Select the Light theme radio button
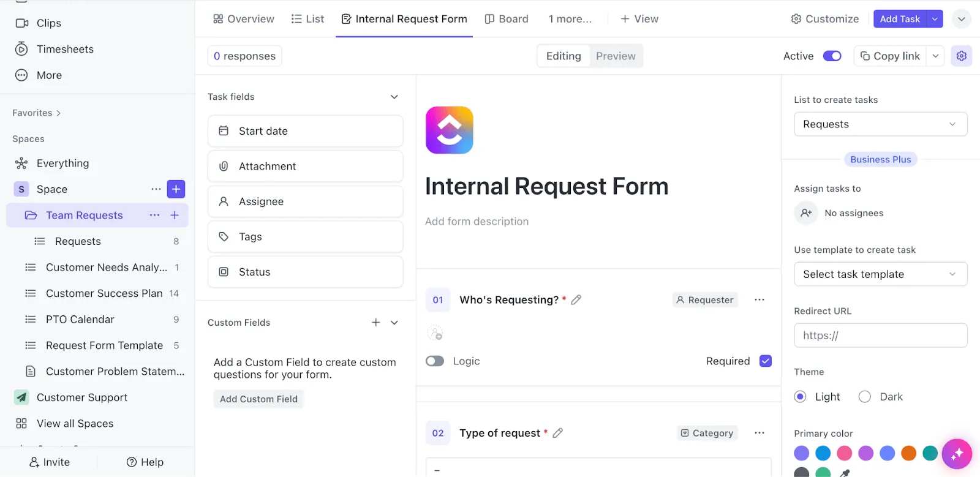 tap(800, 397)
